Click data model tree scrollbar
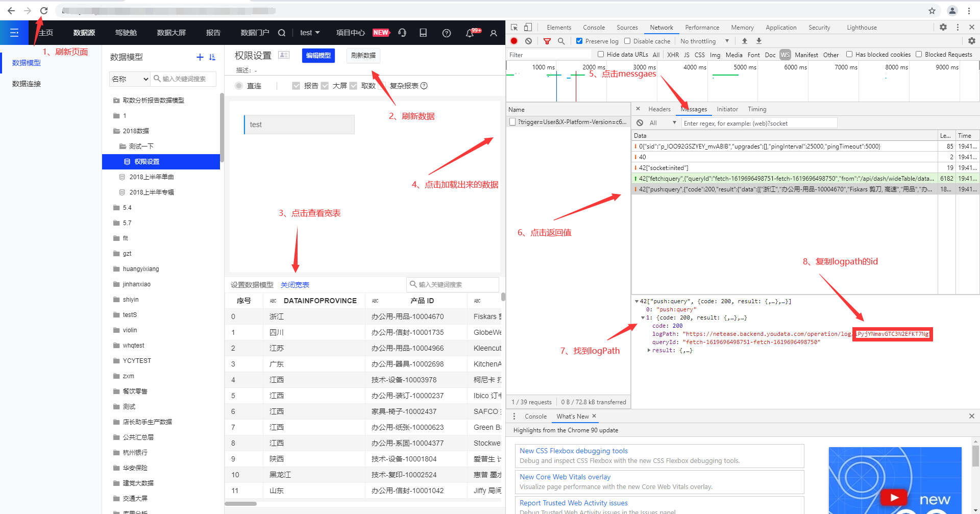This screenshot has width=980, height=514. [x=222, y=128]
